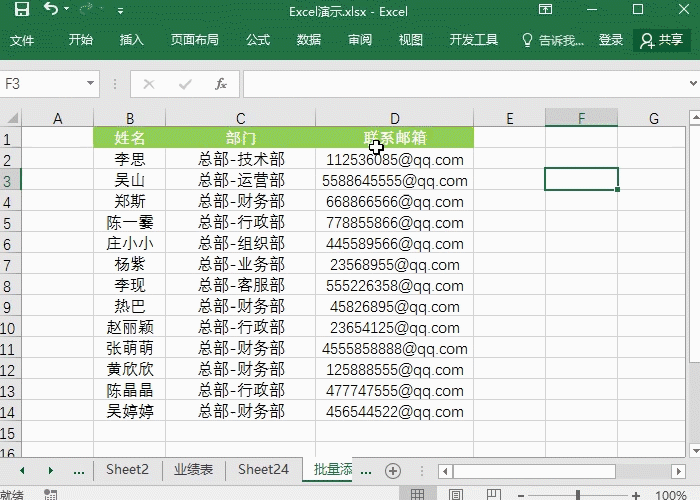Viewport: 700px width, 500px height.
Task: Open the 公式 (Formulas) ribbon tab
Action: point(257,40)
